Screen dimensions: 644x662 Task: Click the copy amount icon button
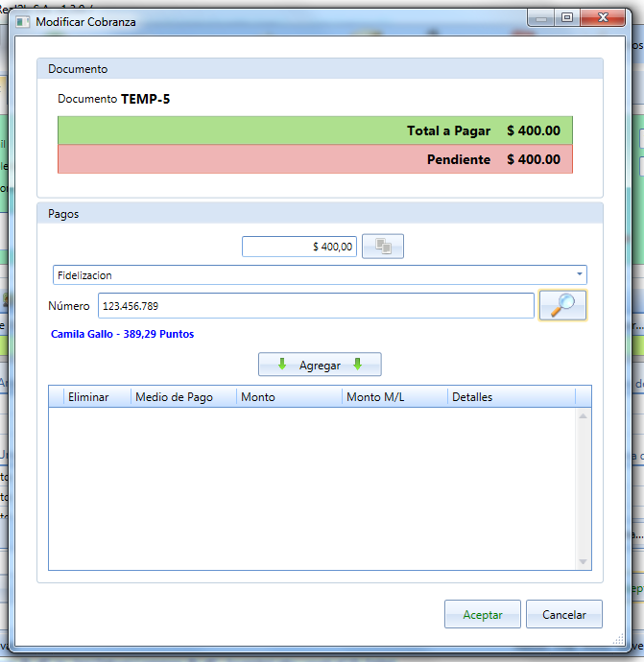383,247
